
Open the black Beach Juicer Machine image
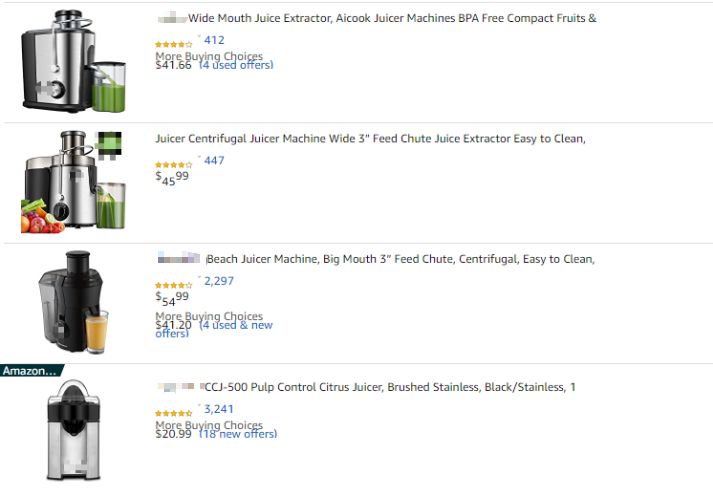point(74,302)
